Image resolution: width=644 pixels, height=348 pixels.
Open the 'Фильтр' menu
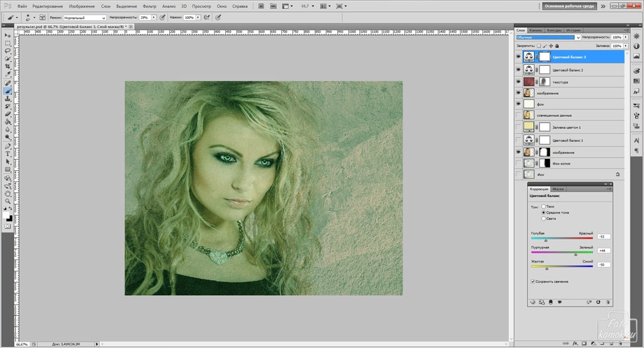149,6
